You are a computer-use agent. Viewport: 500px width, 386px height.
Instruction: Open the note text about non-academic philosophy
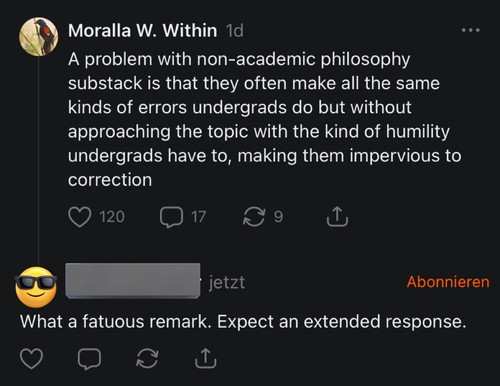click(265, 119)
